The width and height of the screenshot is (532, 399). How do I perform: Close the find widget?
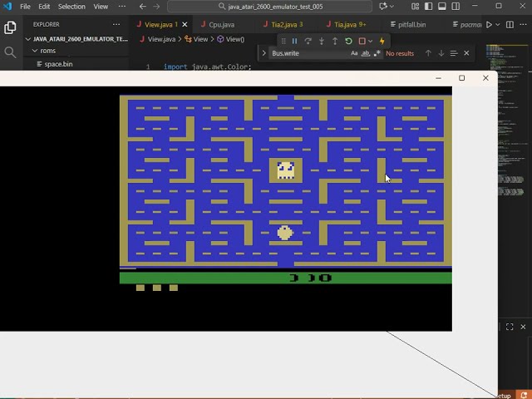pyautogui.click(x=466, y=53)
